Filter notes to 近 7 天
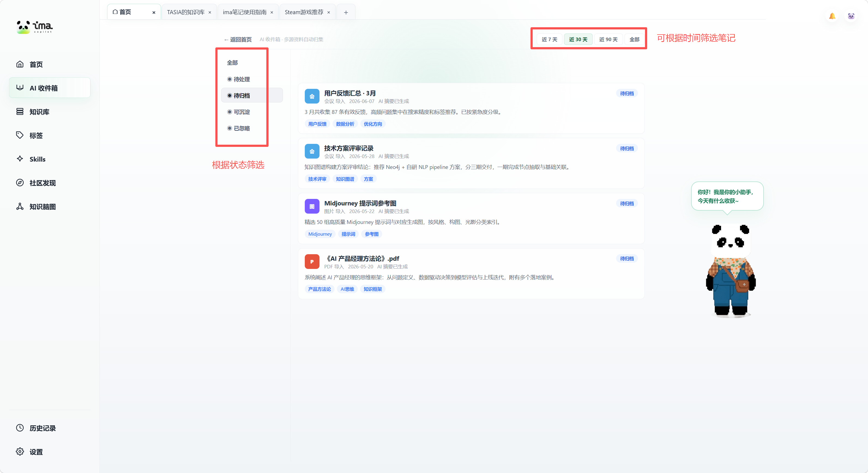Image resolution: width=868 pixels, height=473 pixels. coord(549,40)
